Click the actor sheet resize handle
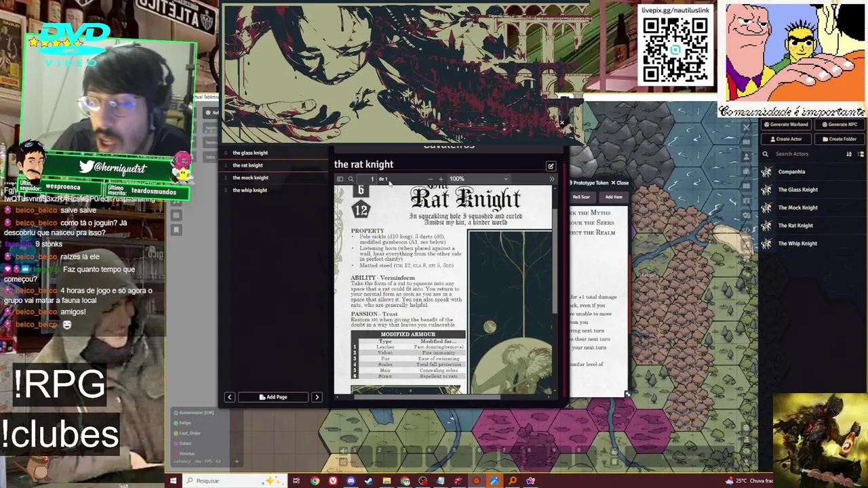Image resolution: width=868 pixels, height=488 pixels. click(x=627, y=394)
